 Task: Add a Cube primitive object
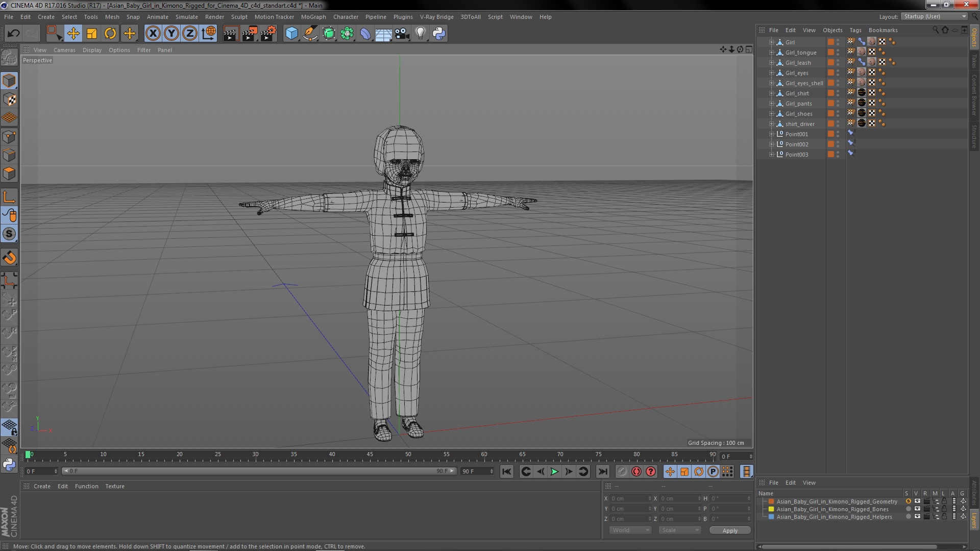coord(291,34)
